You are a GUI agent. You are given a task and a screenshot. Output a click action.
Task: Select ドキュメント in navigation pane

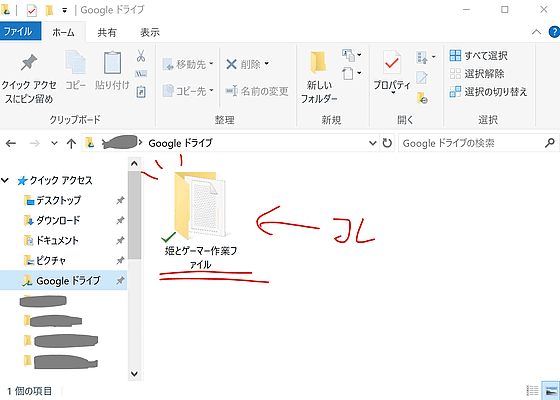tap(51, 240)
